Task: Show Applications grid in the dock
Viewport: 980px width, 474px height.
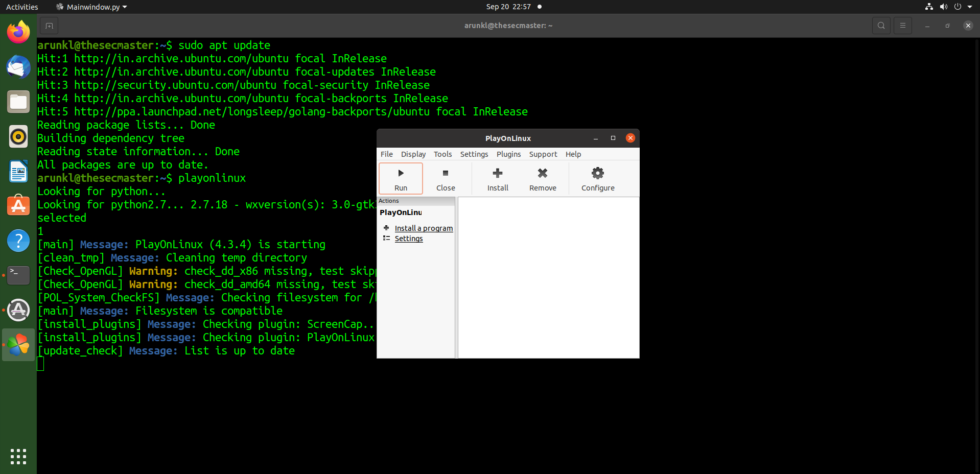Action: pyautogui.click(x=18, y=457)
